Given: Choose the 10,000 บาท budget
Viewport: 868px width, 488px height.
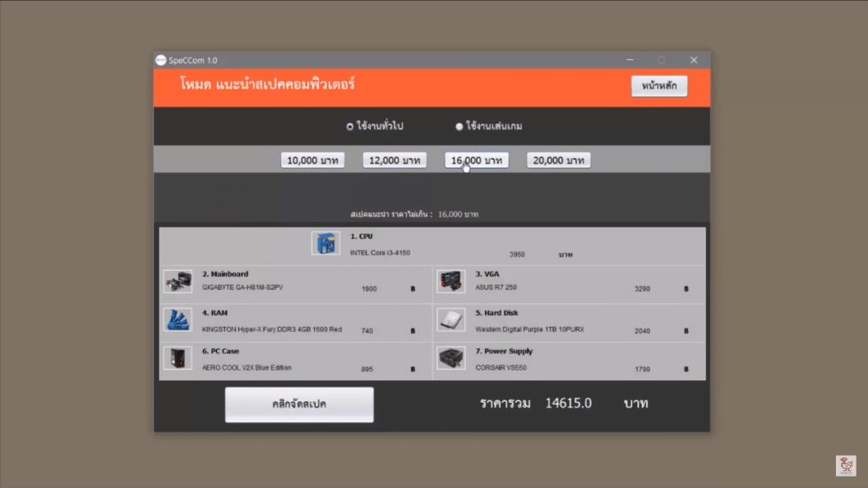Looking at the screenshot, I should [x=312, y=160].
